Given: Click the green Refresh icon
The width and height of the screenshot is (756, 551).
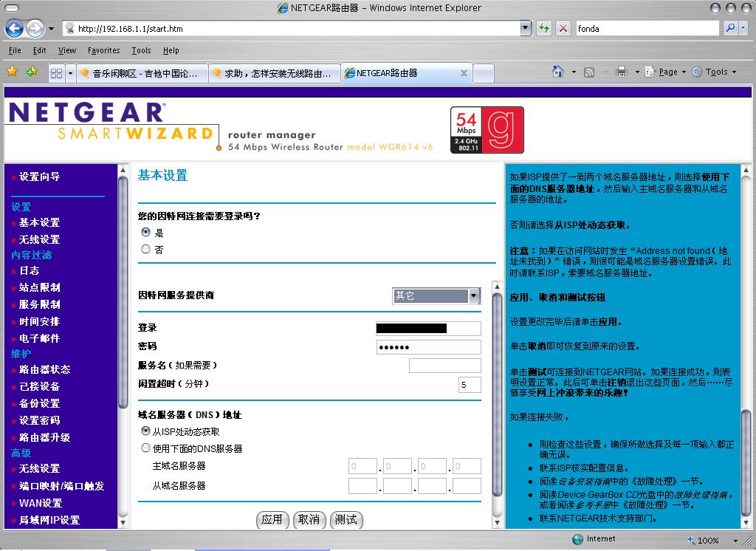Looking at the screenshot, I should [x=544, y=29].
